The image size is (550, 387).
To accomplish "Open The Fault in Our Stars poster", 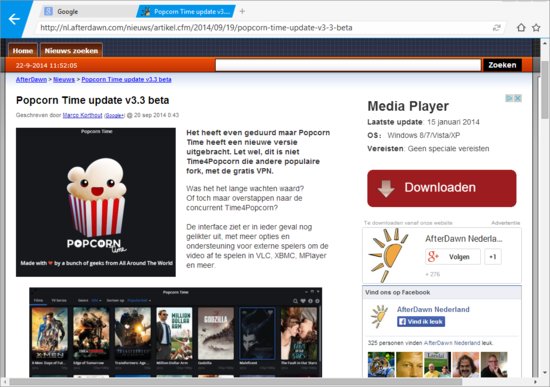I will (x=299, y=333).
